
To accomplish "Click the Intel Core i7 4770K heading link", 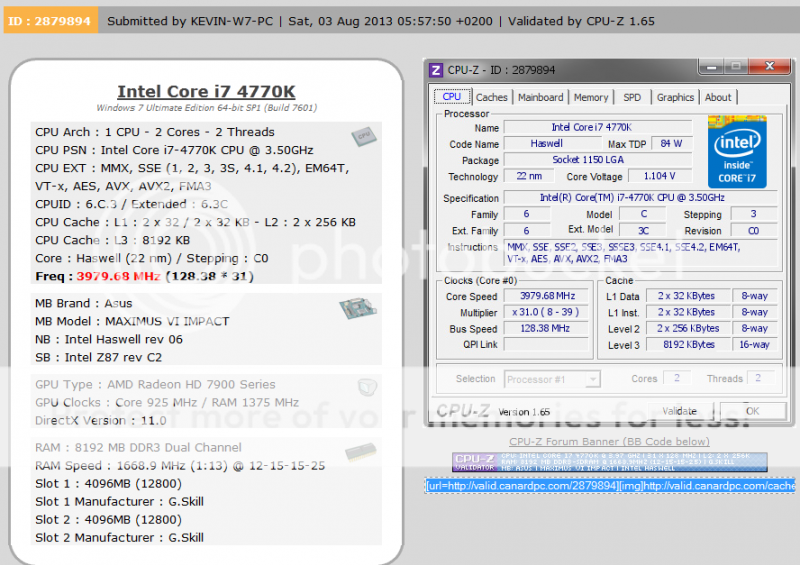I will click(x=206, y=92).
